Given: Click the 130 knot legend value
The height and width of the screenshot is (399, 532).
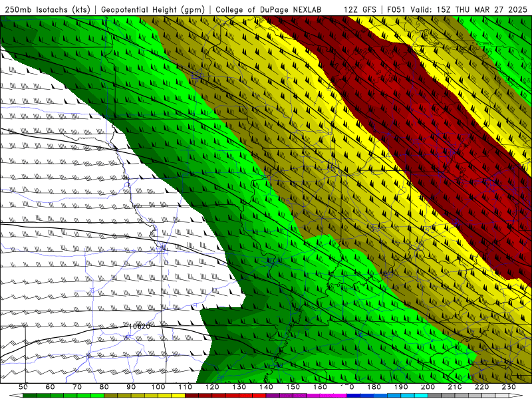Looking at the screenshot, I should (239, 387).
